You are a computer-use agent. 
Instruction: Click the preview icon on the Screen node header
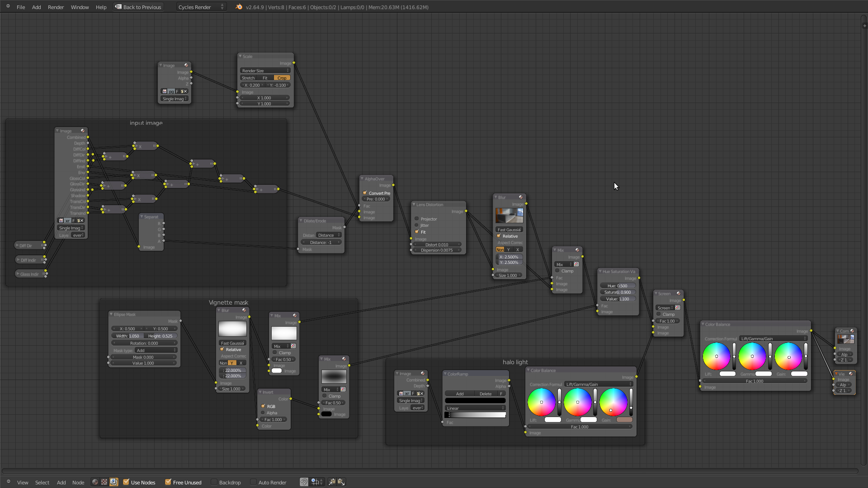coord(679,293)
